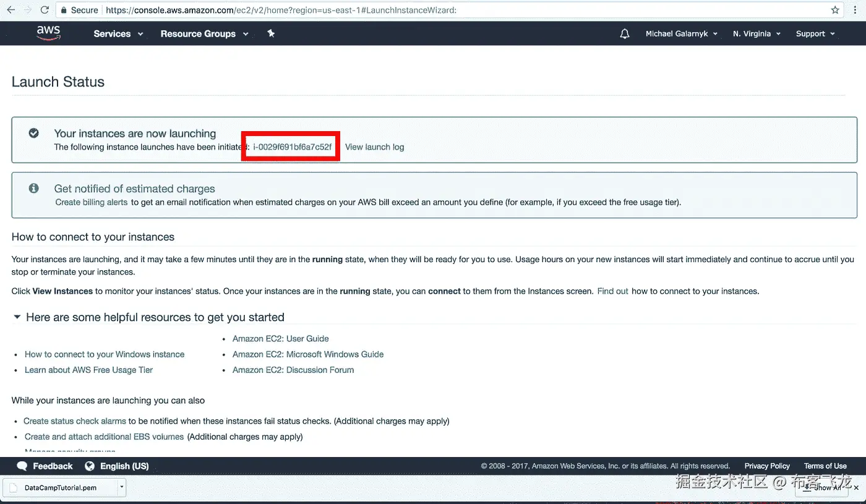
Task: Click Create status check alarms link
Action: click(75, 421)
